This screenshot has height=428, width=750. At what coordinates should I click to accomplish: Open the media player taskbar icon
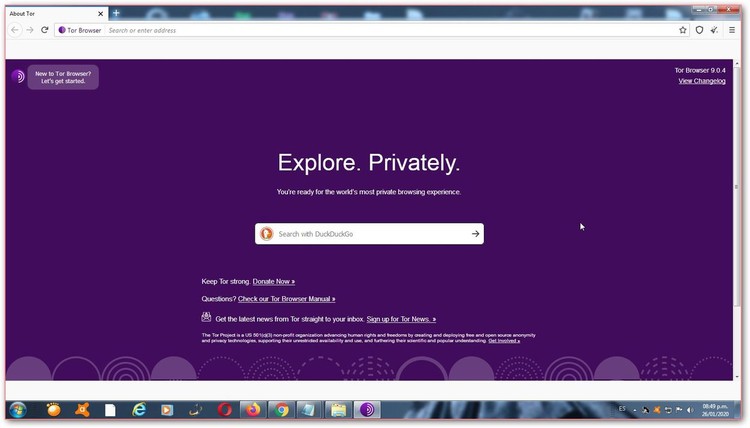coord(167,410)
